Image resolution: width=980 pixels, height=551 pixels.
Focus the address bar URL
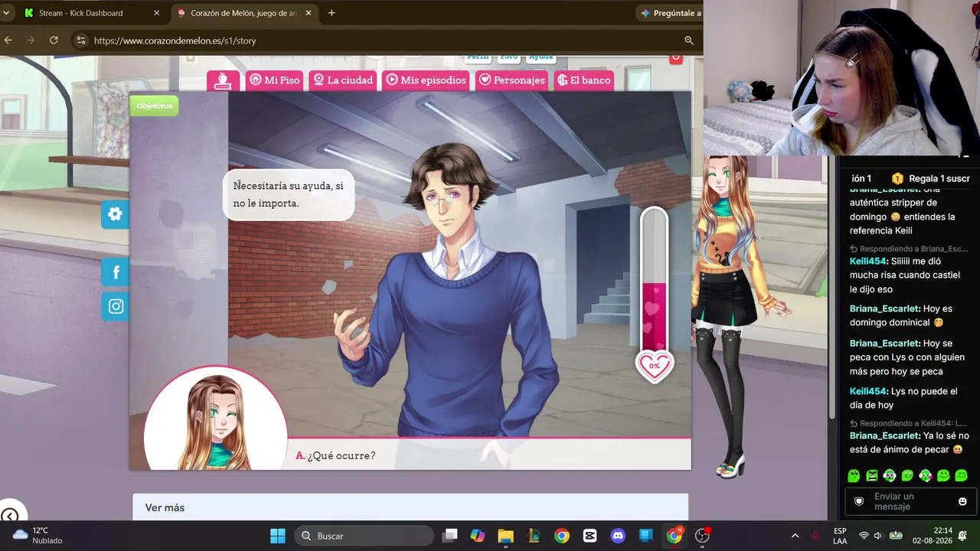click(x=175, y=41)
